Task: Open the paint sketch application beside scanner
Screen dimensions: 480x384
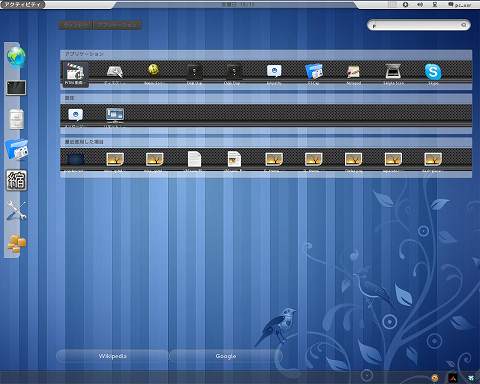Action: pos(354,72)
